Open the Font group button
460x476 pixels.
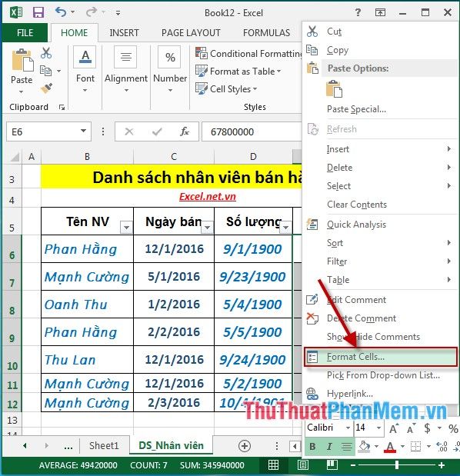click(x=85, y=70)
